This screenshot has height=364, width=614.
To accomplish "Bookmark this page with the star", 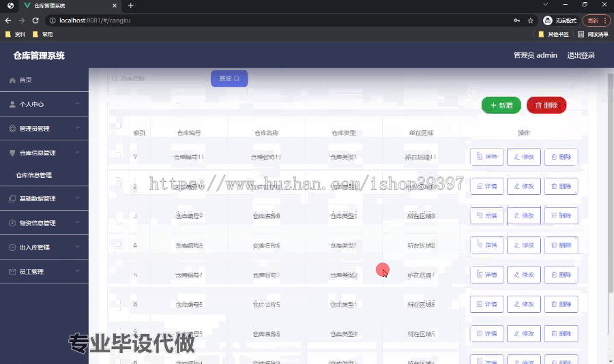I will click(x=531, y=20).
